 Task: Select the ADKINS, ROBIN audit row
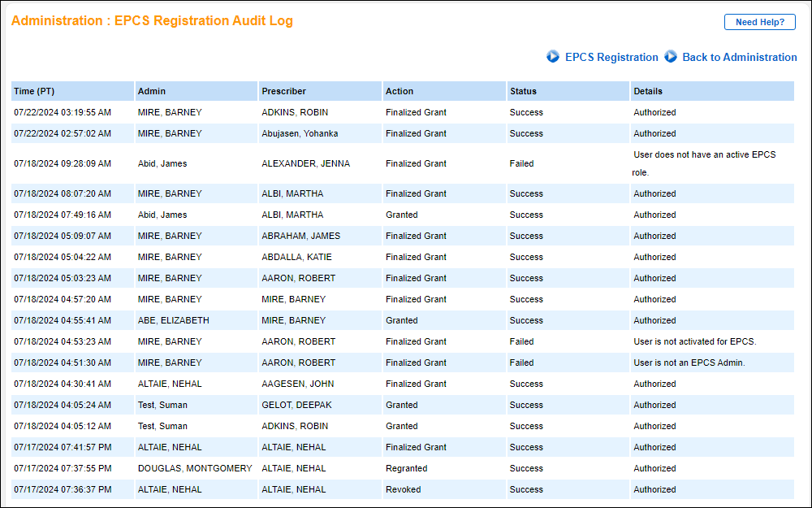pyautogui.click(x=325, y=112)
